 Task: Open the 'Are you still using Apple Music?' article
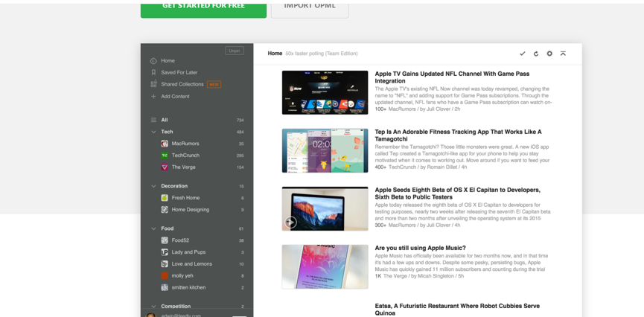[x=420, y=248]
